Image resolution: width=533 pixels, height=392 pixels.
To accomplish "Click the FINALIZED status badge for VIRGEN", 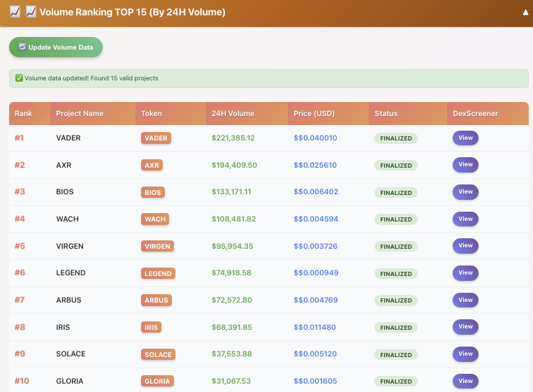I will pos(395,247).
